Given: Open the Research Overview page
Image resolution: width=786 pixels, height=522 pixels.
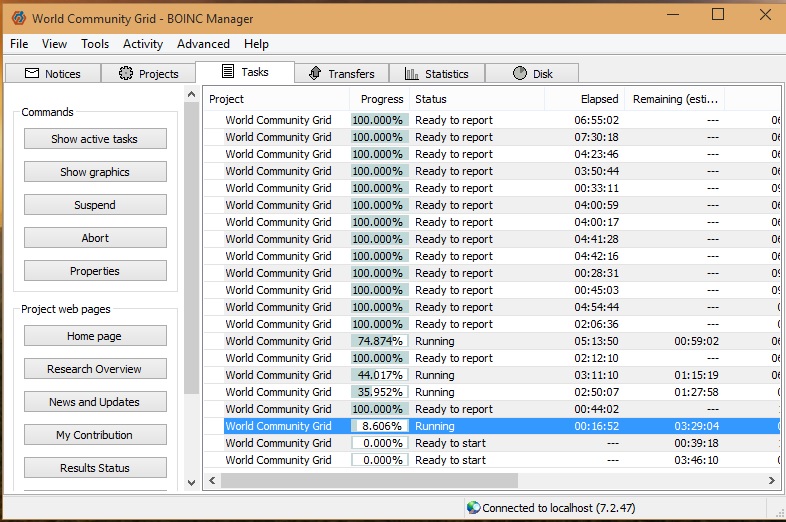Looking at the screenshot, I should click(x=95, y=369).
